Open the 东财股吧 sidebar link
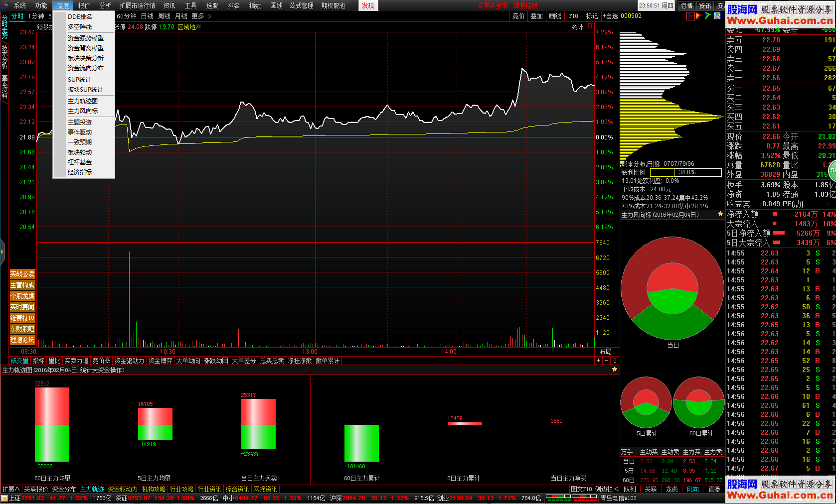 click(22, 329)
